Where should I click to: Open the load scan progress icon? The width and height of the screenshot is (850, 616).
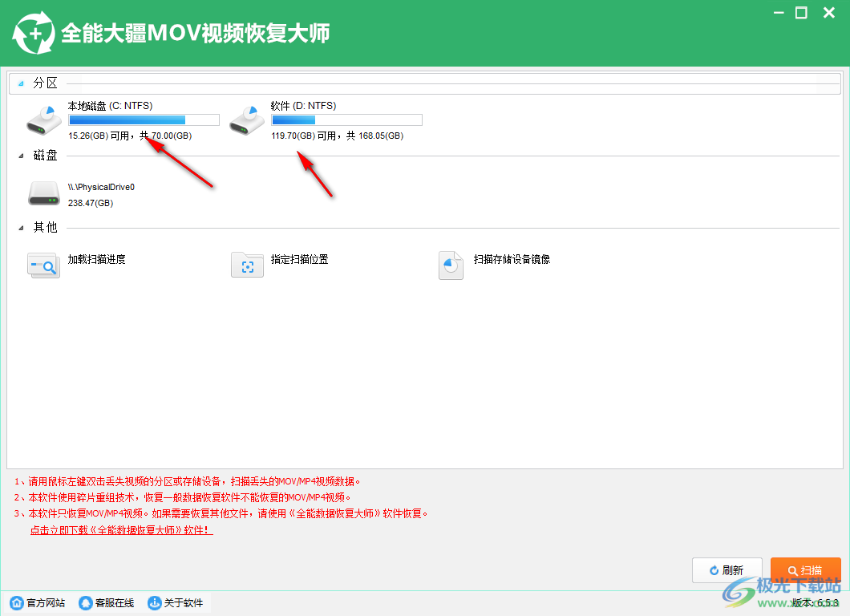43,265
